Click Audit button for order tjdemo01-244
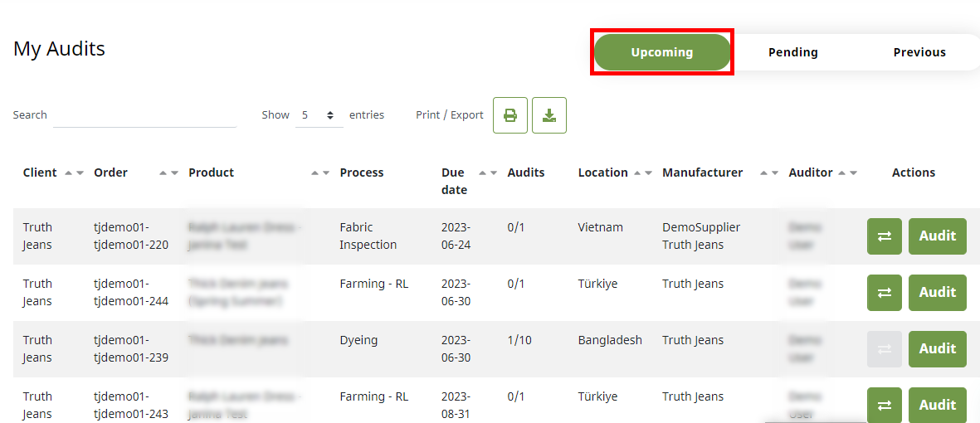Viewport: 980px width, 423px height. (x=937, y=293)
